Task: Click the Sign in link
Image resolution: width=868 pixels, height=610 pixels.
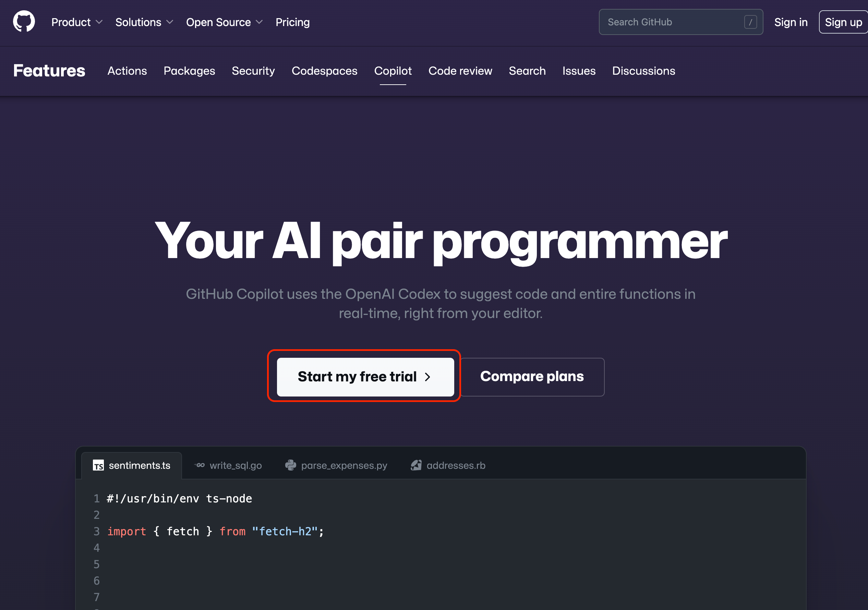Action: pos(791,22)
